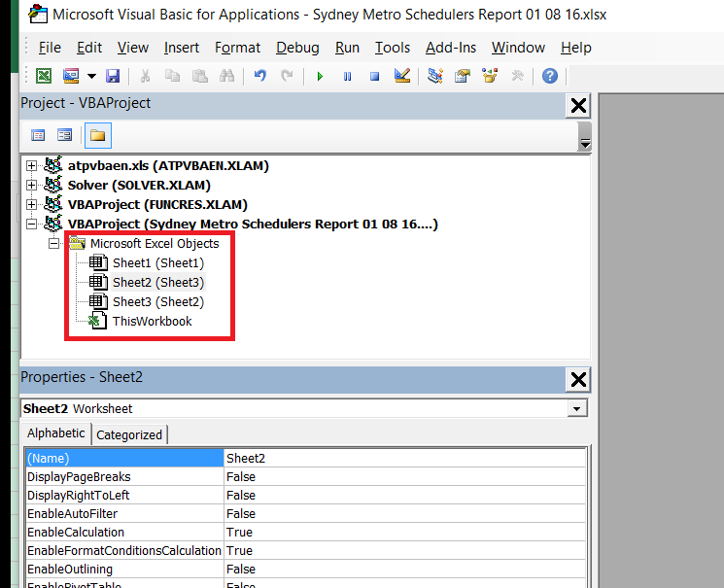Open the Tools menu

tap(393, 48)
